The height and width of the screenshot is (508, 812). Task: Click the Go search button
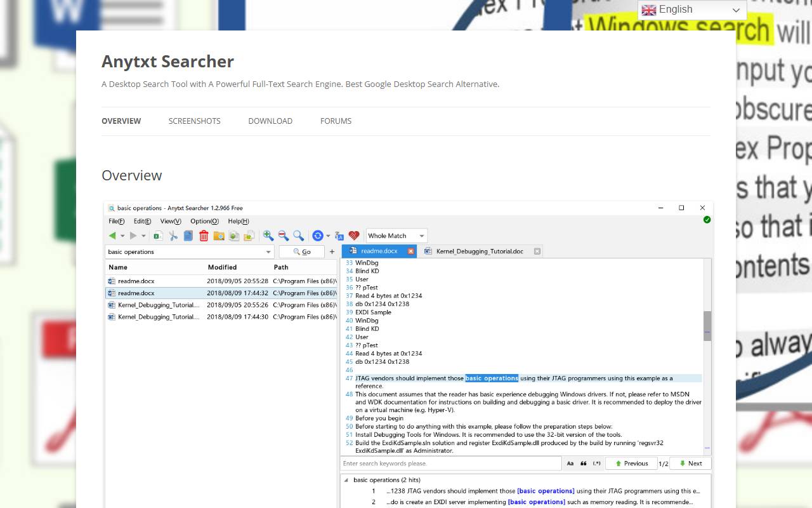point(302,252)
